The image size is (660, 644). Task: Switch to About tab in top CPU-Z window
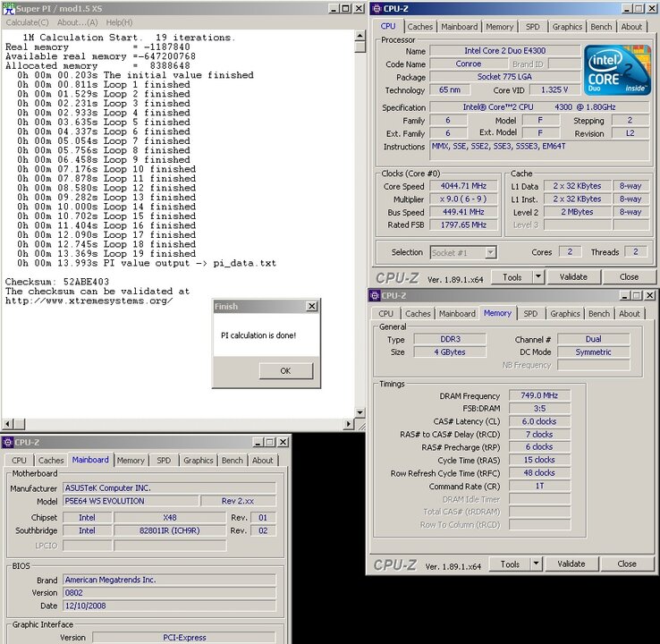(x=631, y=27)
